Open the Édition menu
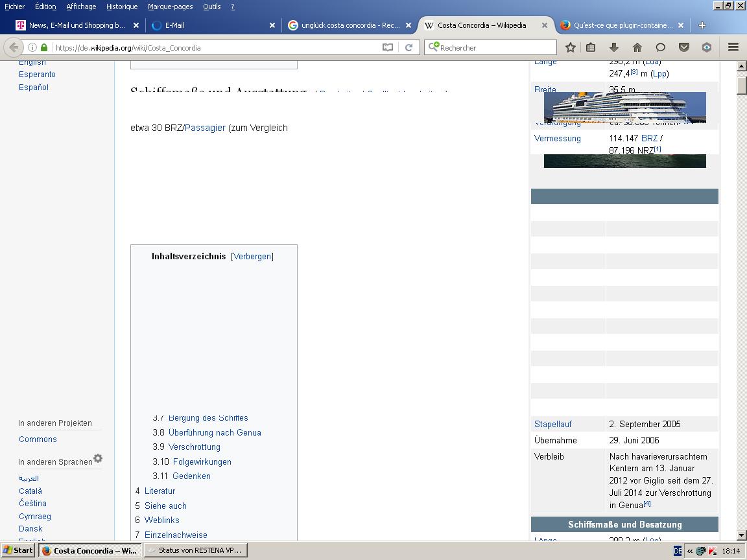This screenshot has height=560, width=747. [45, 6]
